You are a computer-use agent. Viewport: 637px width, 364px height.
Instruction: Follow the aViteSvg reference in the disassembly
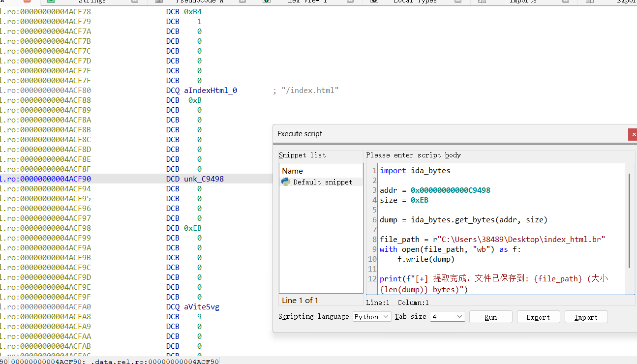(x=202, y=307)
